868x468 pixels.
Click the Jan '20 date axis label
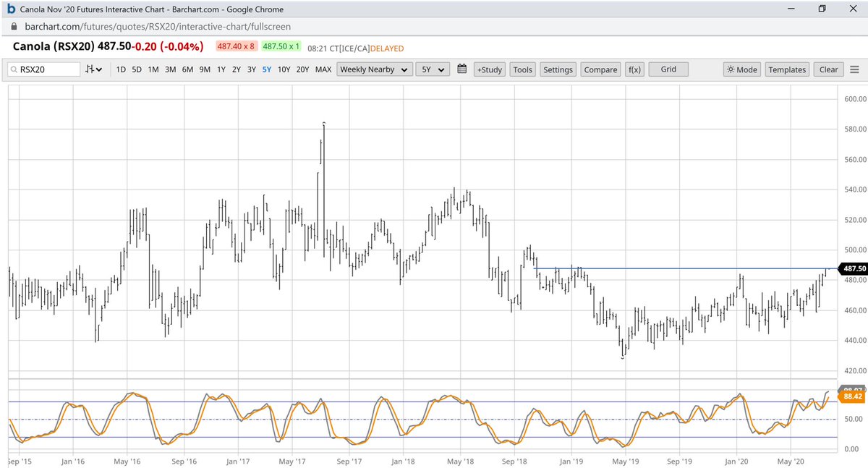pyautogui.click(x=737, y=460)
